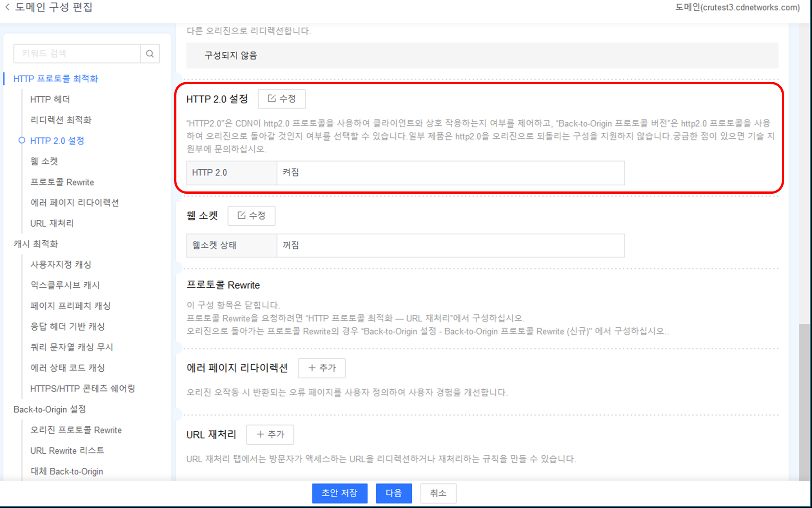Select HTTP 헤더 in the sidebar
Viewport: 812px width, 508px height.
click(50, 99)
